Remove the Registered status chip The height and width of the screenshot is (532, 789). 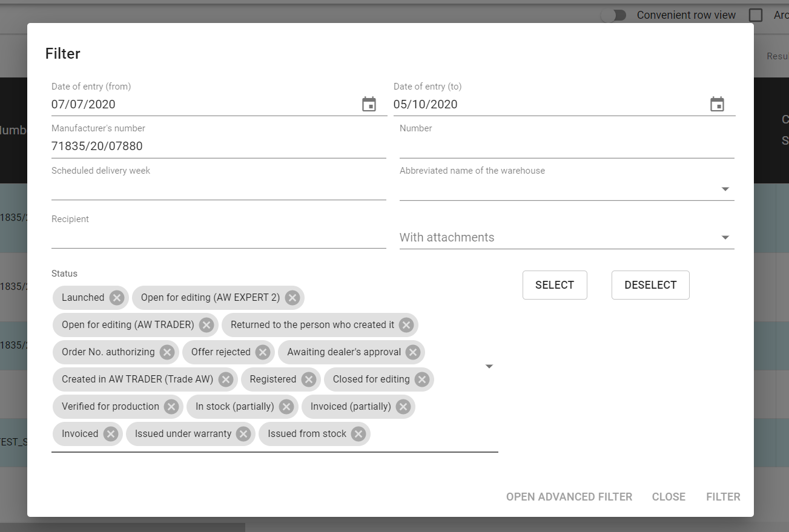click(309, 379)
